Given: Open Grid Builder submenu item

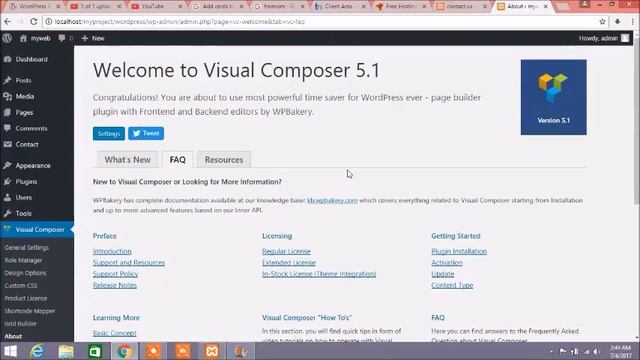Looking at the screenshot, I should coord(20,323).
